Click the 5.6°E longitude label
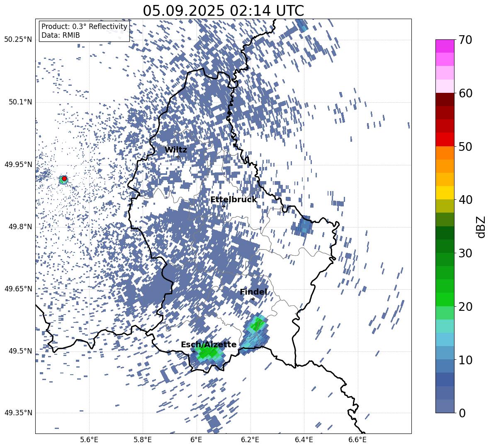 point(89,440)
